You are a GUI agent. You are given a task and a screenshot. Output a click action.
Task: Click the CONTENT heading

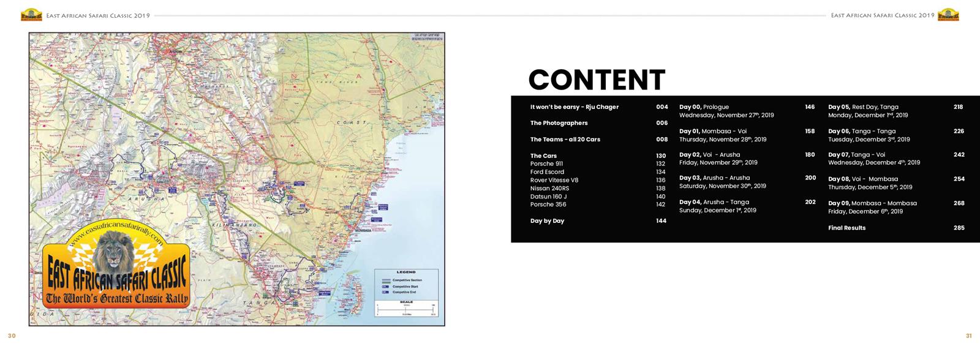coord(597,80)
